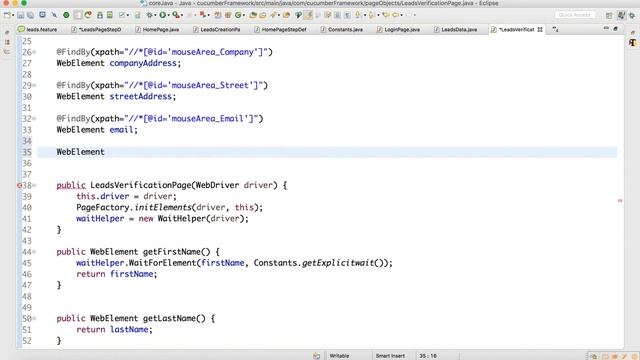Click the Open Perspective icon
The image size is (640, 360).
click(609, 16)
